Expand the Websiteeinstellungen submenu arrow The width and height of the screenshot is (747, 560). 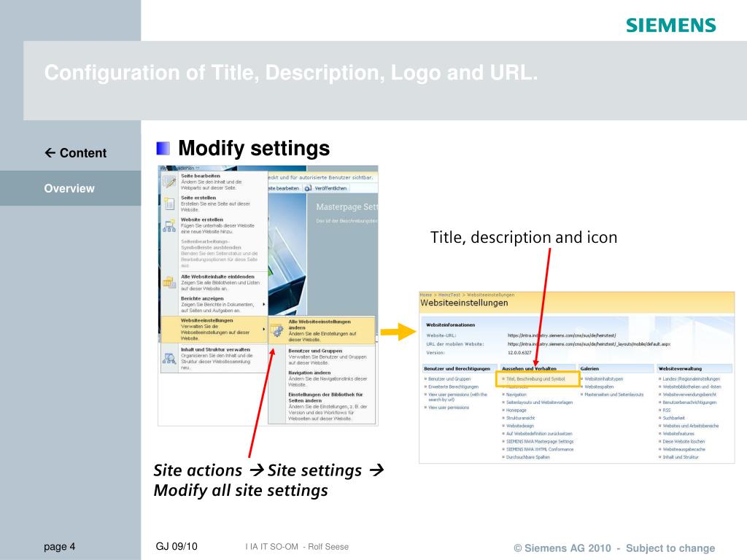click(x=264, y=329)
